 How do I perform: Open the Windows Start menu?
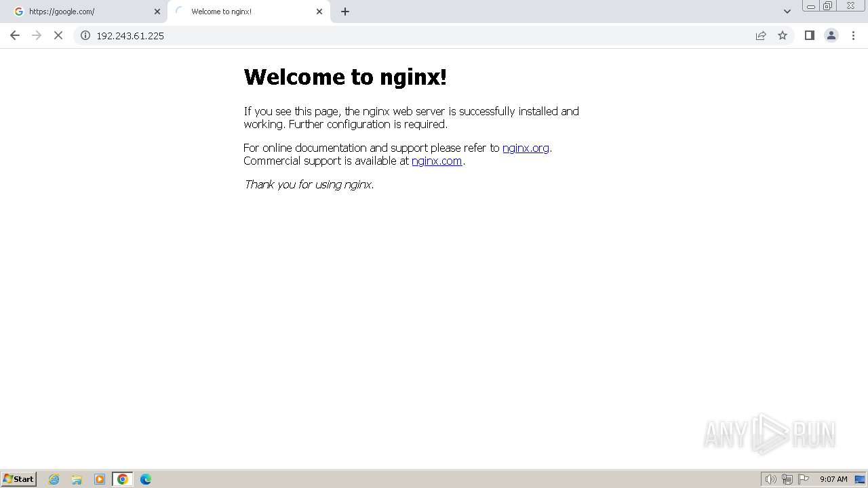[x=19, y=479]
